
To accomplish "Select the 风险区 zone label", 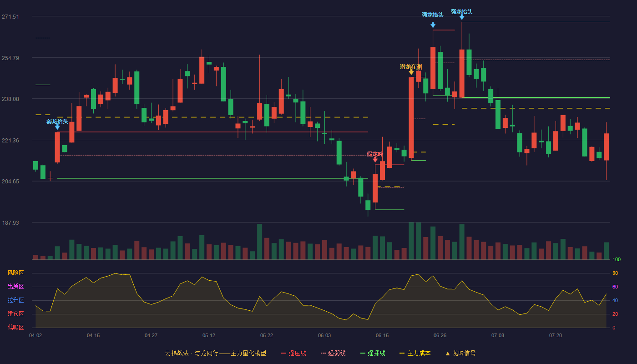I will (16, 273).
